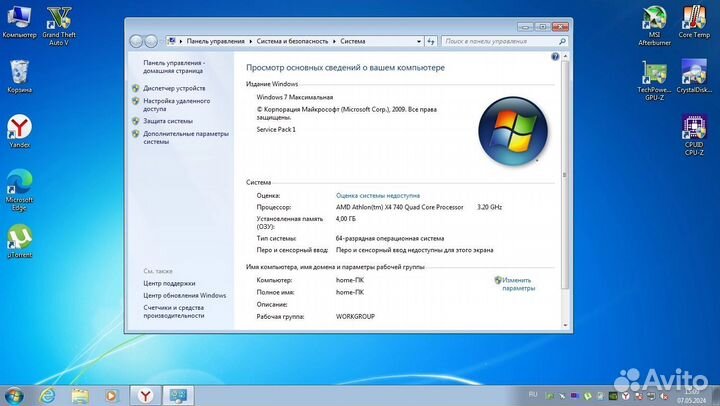
Task: Select the Корзина recycle bin icon
Action: click(x=19, y=76)
